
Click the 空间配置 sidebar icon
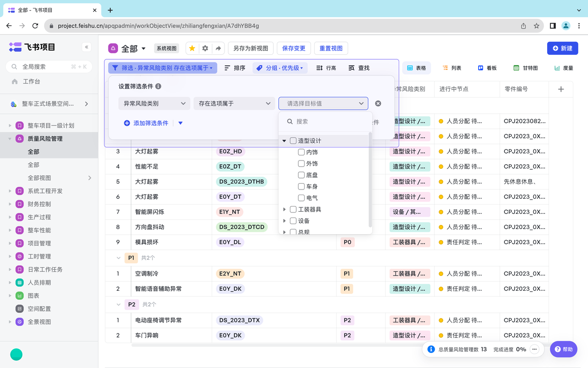click(x=19, y=309)
